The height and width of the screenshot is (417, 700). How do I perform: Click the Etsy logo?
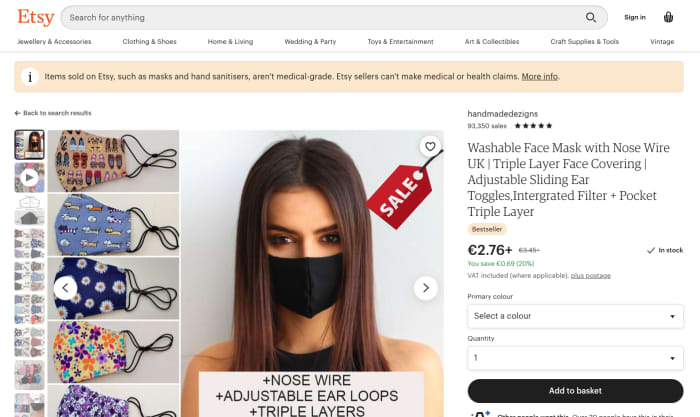tap(36, 17)
